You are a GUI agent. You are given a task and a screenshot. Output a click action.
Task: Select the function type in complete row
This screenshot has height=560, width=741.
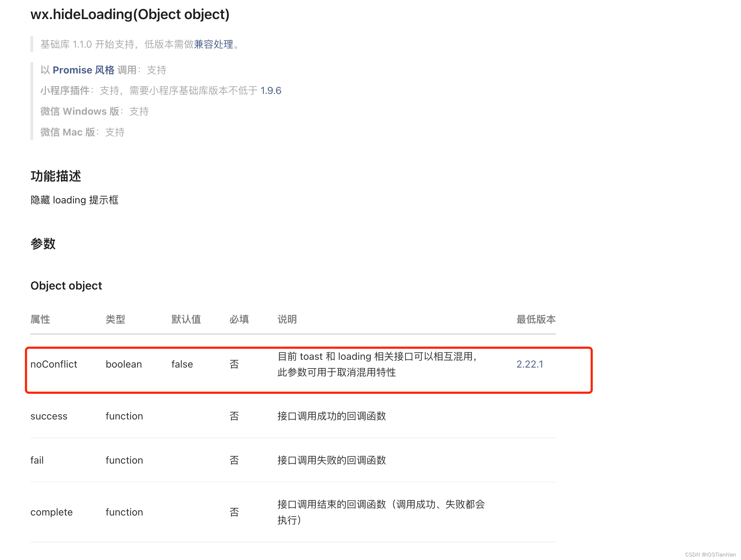click(x=124, y=512)
